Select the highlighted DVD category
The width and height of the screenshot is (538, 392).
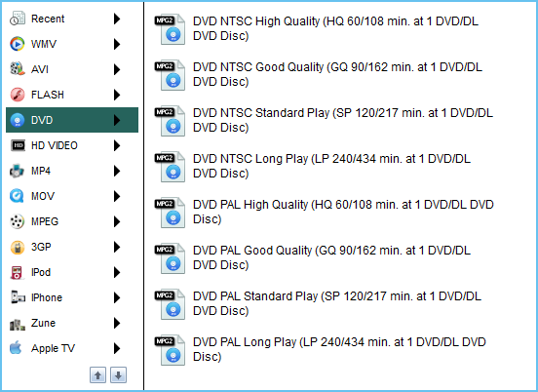pos(72,120)
